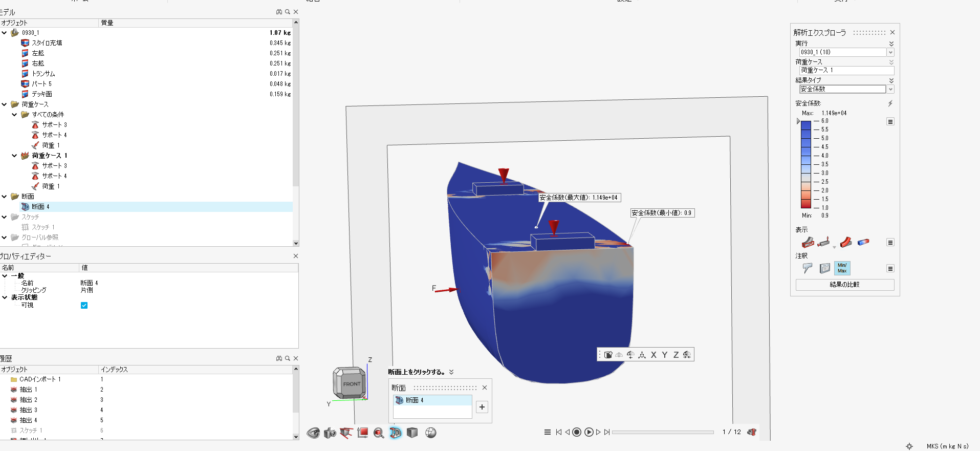
Task: Align the section plane to X
Action: click(654, 355)
